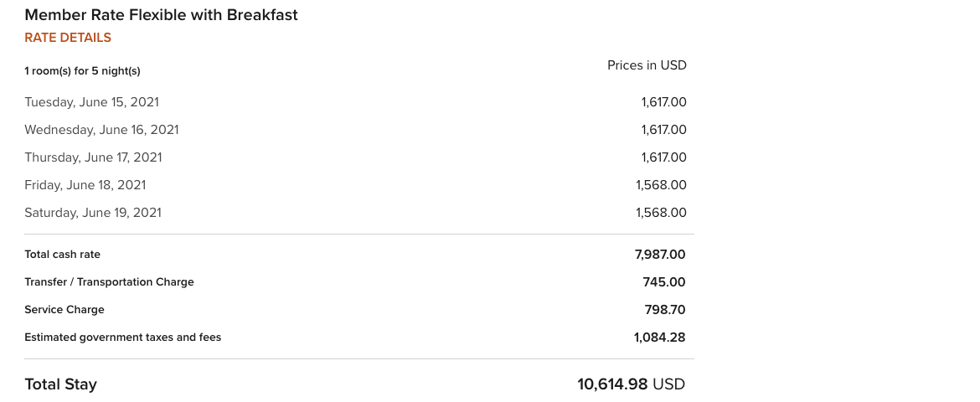This screenshot has height=402, width=980.
Task: Click the Service Charge label
Action: pos(64,310)
